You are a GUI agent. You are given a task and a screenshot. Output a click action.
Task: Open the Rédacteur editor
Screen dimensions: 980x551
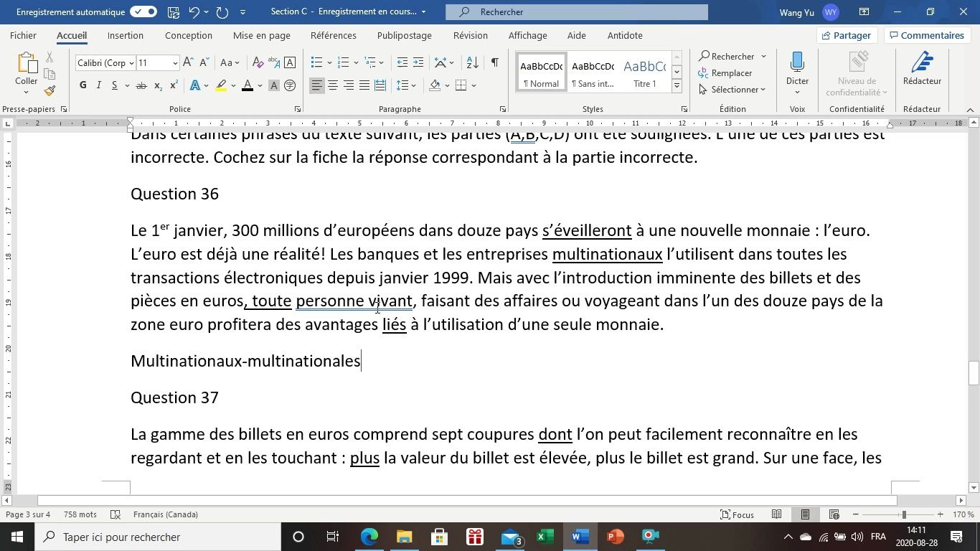click(922, 69)
